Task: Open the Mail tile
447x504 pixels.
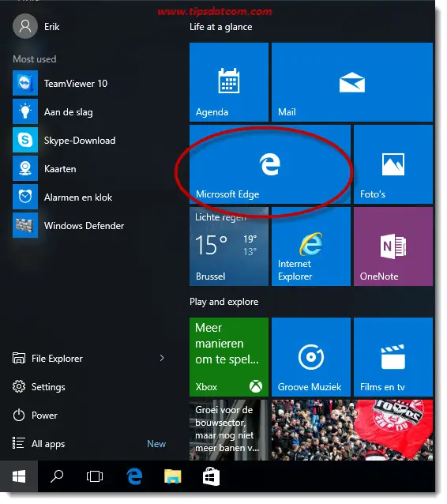Action: click(352, 82)
